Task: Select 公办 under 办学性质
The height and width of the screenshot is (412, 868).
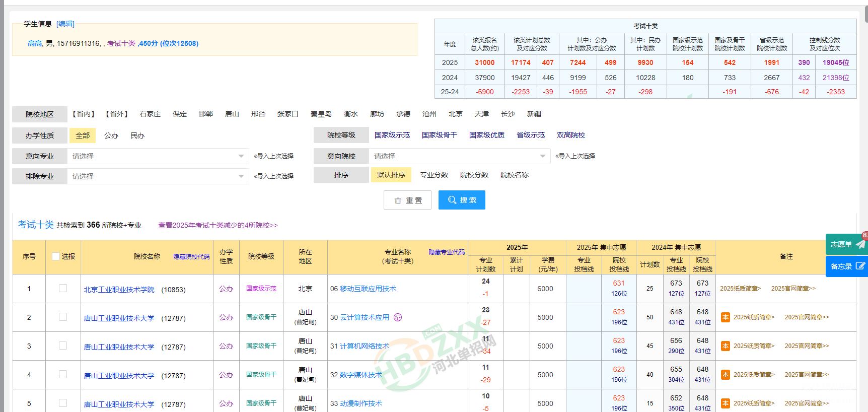Action: [111, 135]
